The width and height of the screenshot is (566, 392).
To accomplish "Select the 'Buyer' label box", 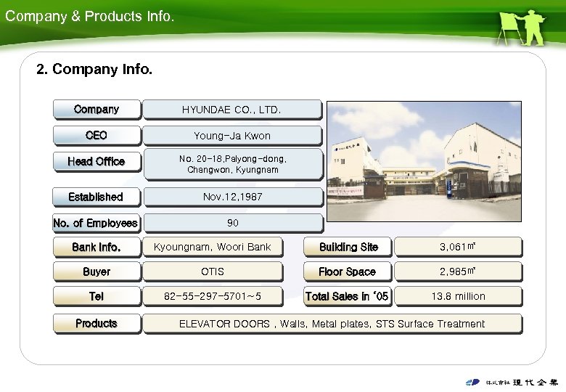I will (97, 271).
